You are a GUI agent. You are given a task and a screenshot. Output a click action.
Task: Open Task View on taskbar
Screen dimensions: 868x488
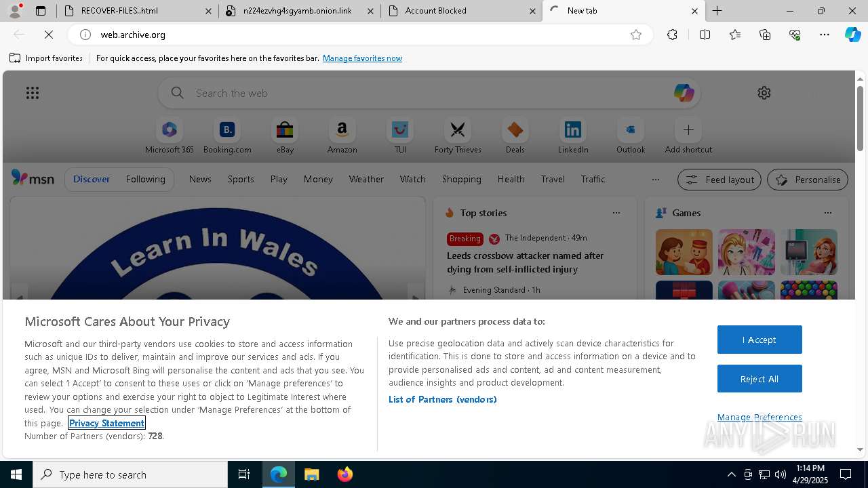pyautogui.click(x=244, y=474)
